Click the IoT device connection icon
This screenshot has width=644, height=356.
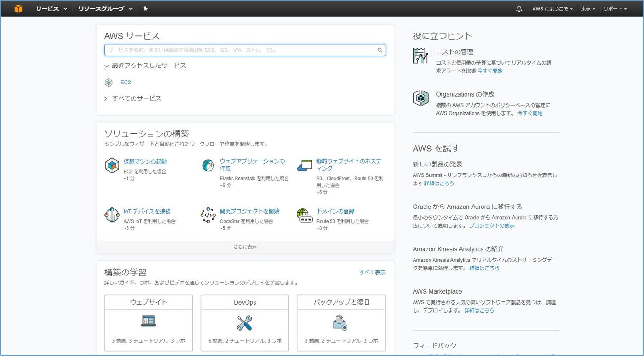pos(112,215)
